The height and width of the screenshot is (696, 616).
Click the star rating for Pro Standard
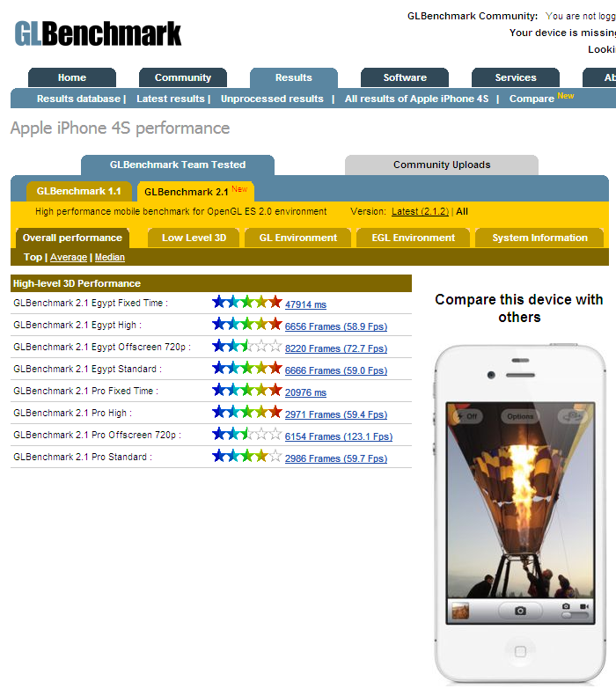246,457
